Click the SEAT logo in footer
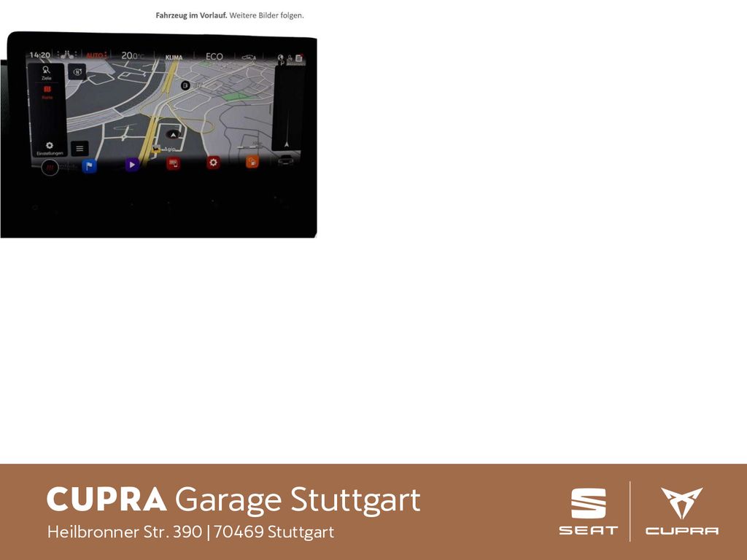747x560 pixels. pos(588,512)
